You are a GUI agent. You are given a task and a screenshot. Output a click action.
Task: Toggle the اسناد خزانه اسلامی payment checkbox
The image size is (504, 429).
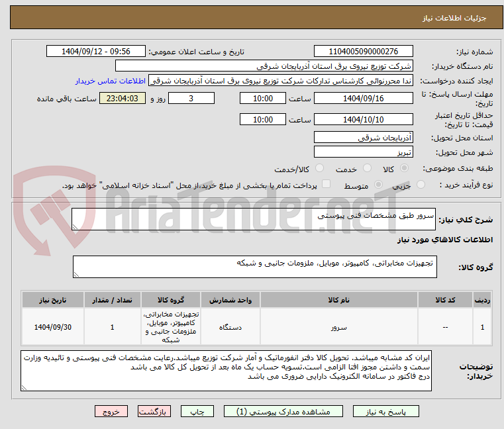click(x=327, y=184)
